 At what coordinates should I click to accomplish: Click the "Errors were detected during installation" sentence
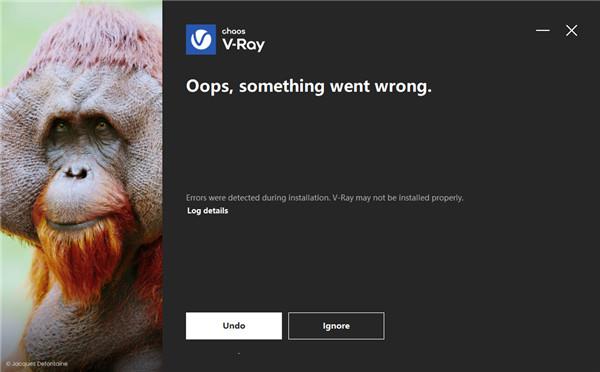pos(258,198)
